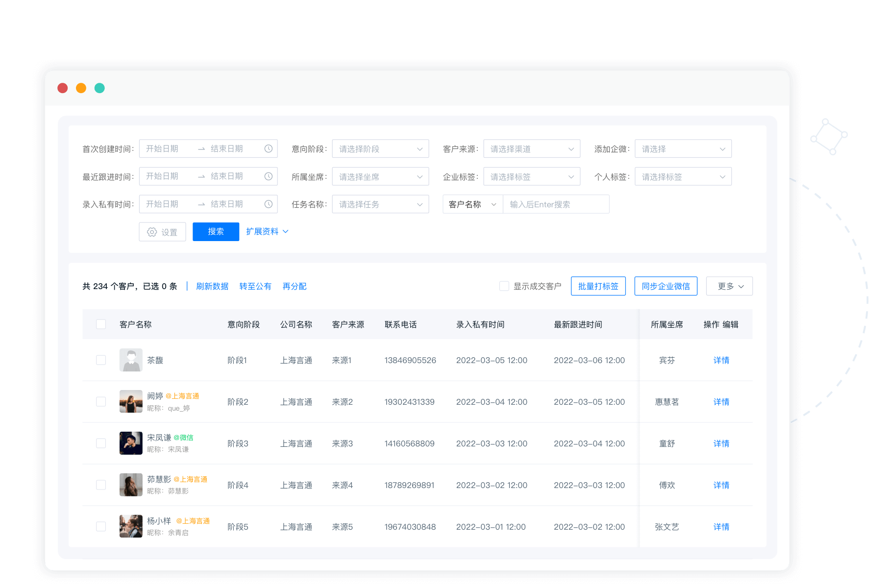Click the 来源4 cell
The height and width of the screenshot is (588, 892).
click(343, 485)
